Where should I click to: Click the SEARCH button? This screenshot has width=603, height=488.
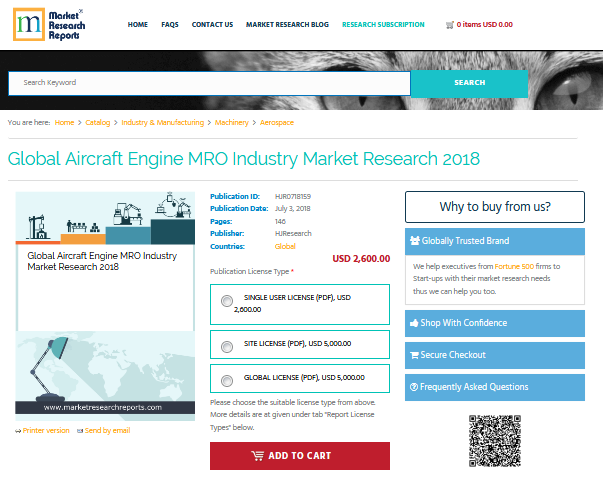(x=469, y=83)
